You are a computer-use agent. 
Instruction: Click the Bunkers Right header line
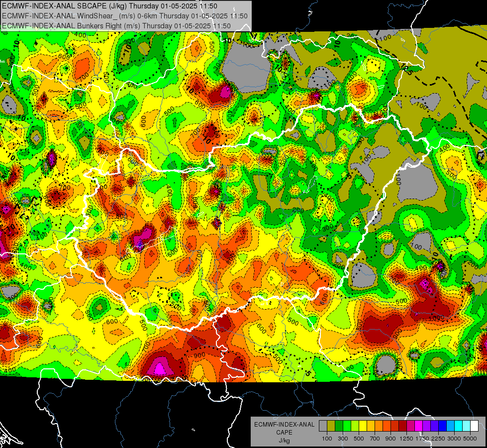116,26
